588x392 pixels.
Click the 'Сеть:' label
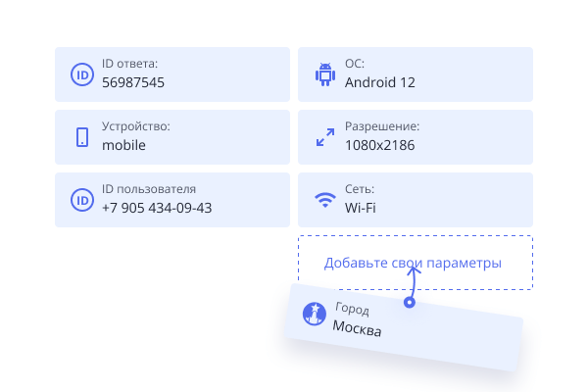pyautogui.click(x=360, y=189)
